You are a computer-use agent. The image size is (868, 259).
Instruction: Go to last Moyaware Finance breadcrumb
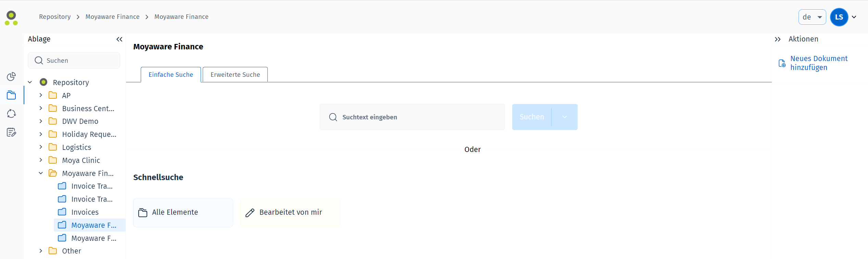click(x=181, y=17)
